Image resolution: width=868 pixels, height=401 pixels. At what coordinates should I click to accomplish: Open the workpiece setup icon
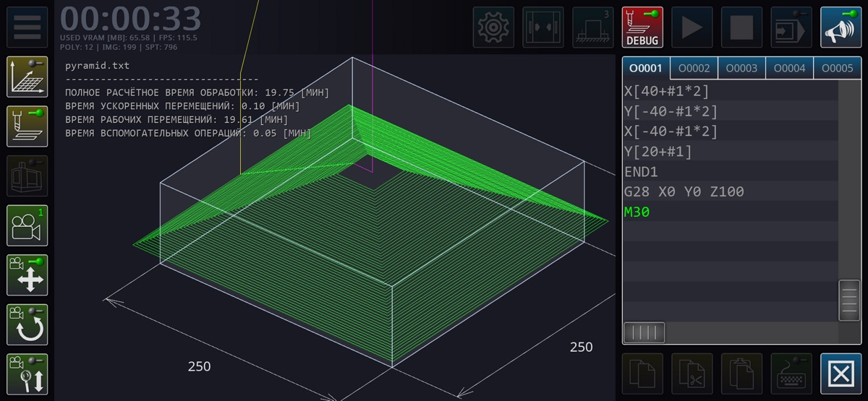click(x=592, y=27)
